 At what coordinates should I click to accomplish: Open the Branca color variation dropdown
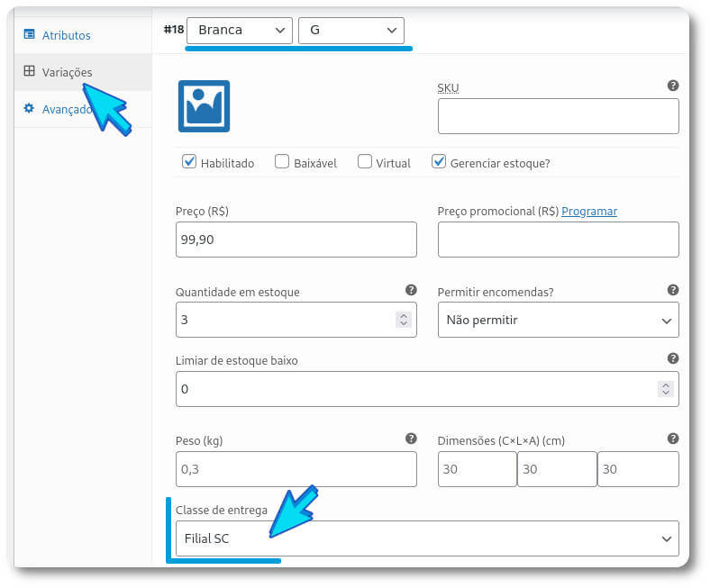tap(240, 31)
